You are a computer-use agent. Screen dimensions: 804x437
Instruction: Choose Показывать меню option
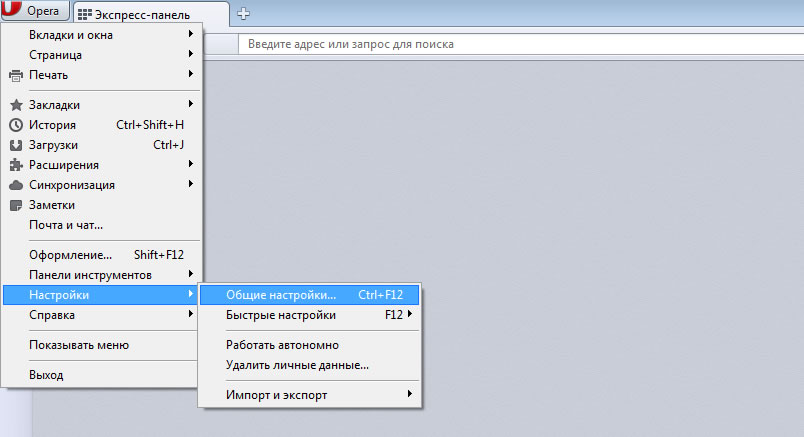coord(102,345)
